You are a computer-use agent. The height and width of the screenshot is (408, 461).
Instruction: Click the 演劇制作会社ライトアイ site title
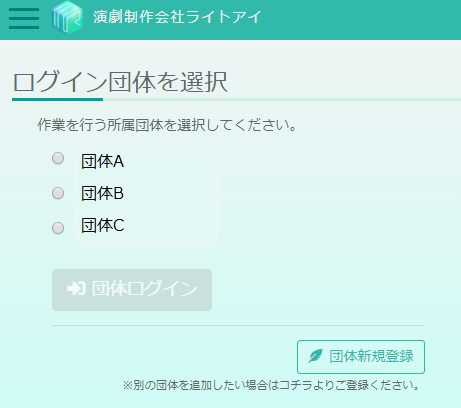coord(177,17)
